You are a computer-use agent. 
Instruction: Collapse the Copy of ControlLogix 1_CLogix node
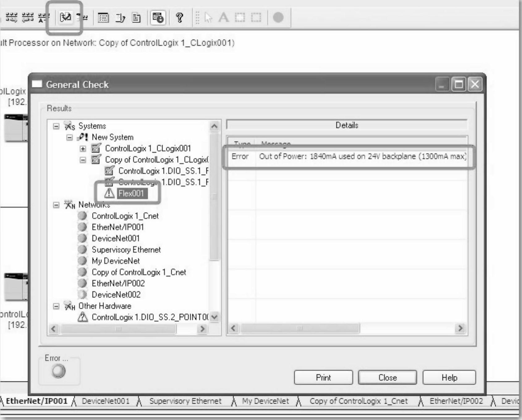tap(83, 160)
